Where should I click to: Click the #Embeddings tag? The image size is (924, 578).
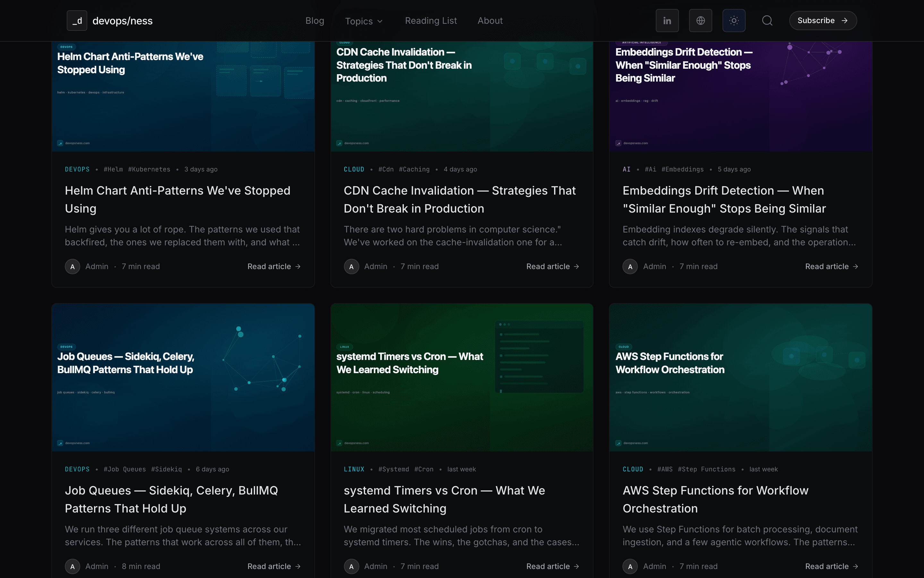[x=683, y=169]
